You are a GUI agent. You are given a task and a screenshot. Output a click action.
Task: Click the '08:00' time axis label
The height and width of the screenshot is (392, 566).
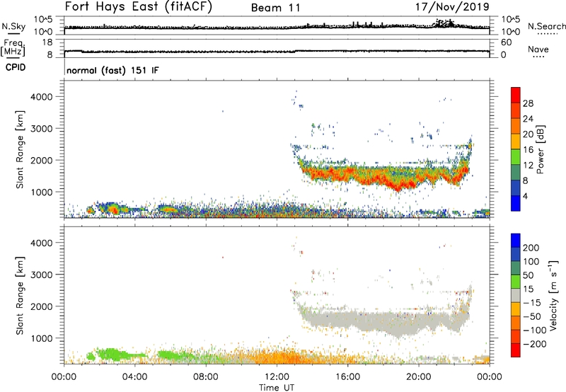(206, 377)
